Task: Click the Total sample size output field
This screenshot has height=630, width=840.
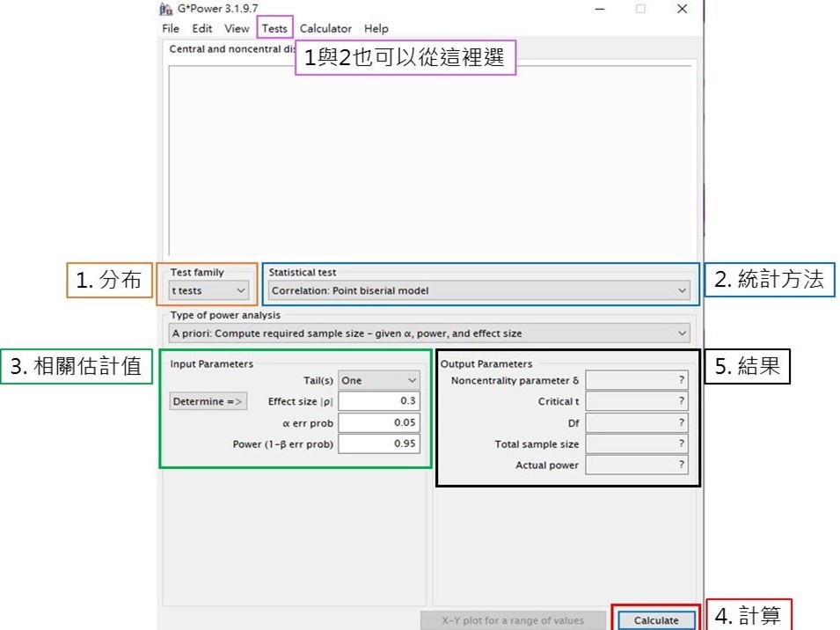Action: pyautogui.click(x=637, y=443)
